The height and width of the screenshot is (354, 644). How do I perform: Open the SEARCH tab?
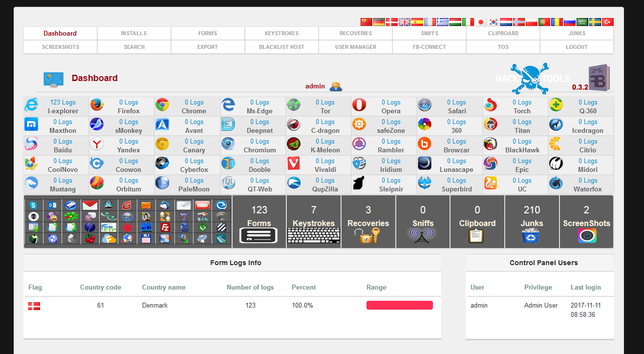pyautogui.click(x=134, y=47)
